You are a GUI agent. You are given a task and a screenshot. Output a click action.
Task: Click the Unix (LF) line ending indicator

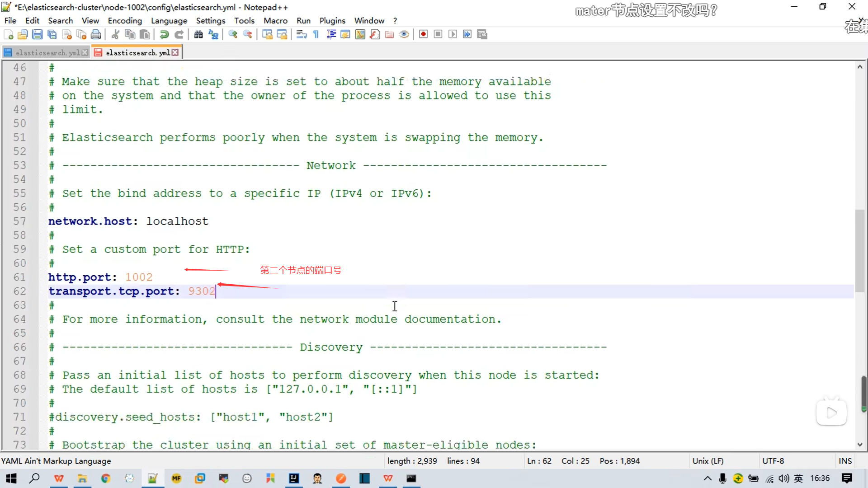pos(708,461)
